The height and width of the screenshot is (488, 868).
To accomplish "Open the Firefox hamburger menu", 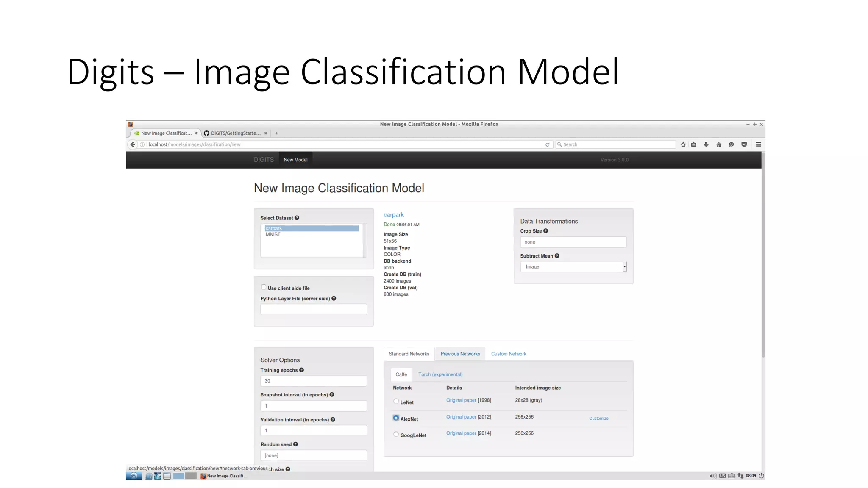I will (758, 144).
